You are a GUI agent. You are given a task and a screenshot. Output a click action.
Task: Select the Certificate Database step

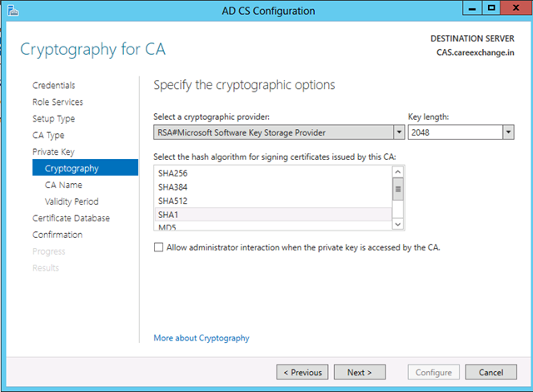71,218
